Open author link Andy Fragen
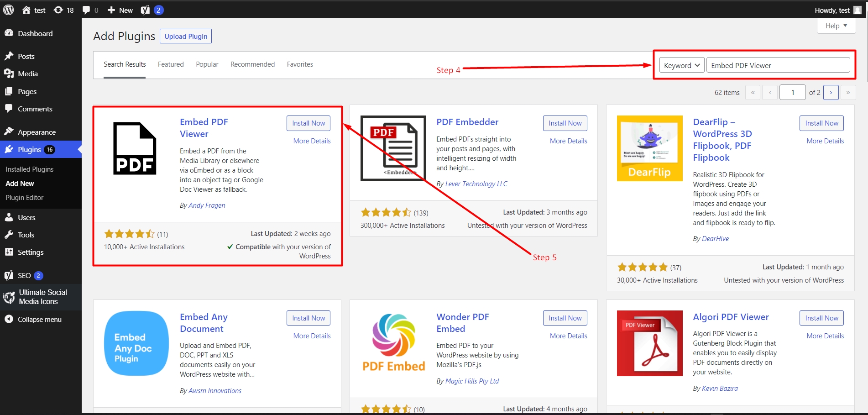The image size is (868, 415). tap(207, 205)
